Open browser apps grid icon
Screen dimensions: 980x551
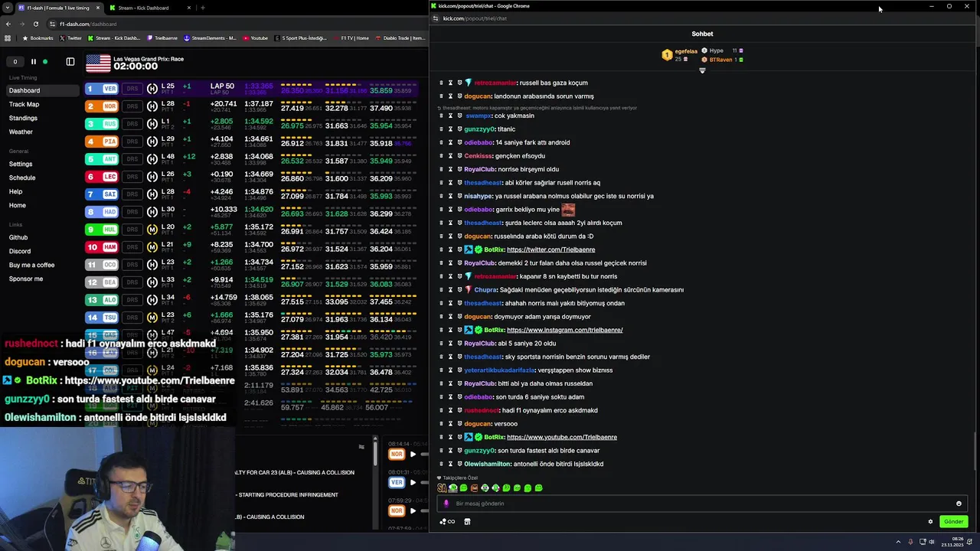[x=8, y=37]
